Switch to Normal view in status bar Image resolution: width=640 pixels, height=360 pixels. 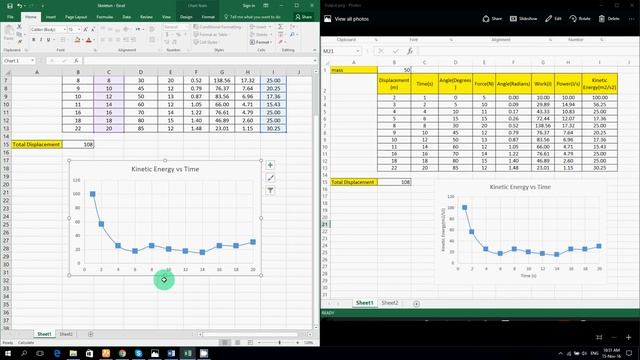point(224,342)
